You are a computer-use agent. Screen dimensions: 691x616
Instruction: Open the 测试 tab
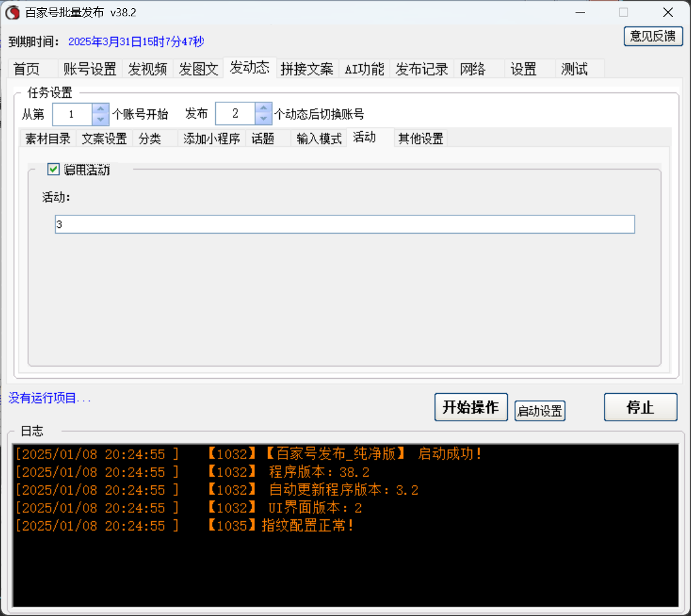579,69
